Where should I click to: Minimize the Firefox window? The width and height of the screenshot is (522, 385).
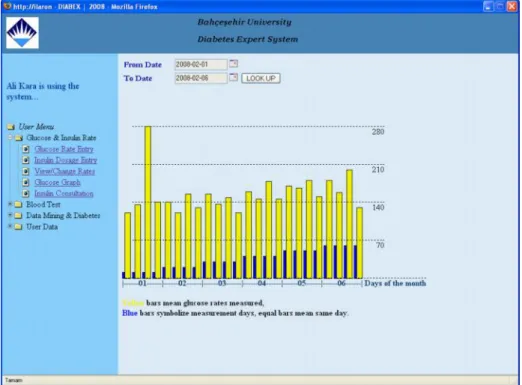tap(489, 6)
